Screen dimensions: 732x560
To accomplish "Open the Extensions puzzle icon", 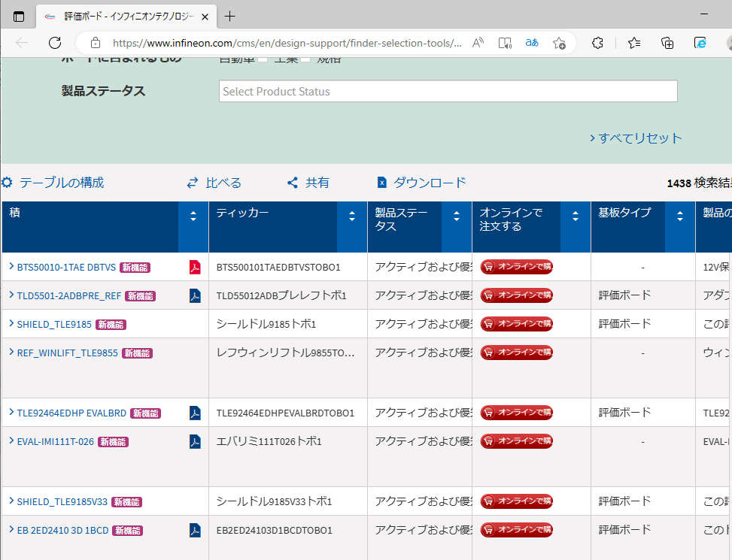I will click(597, 43).
